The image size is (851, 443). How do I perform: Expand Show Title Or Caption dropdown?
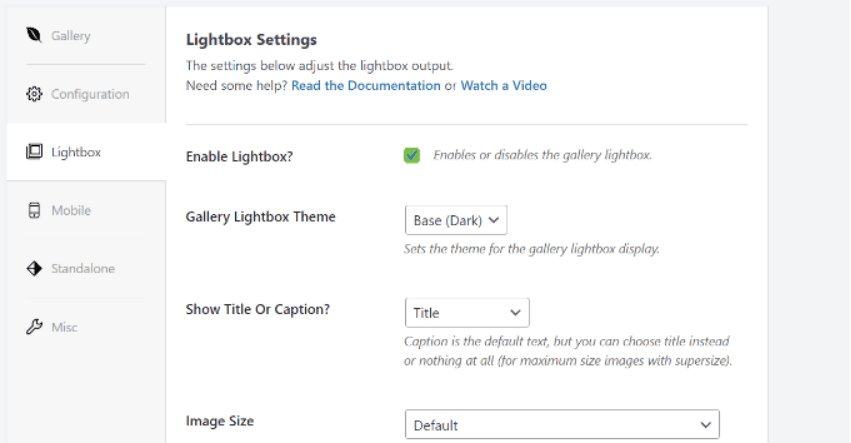(466, 313)
